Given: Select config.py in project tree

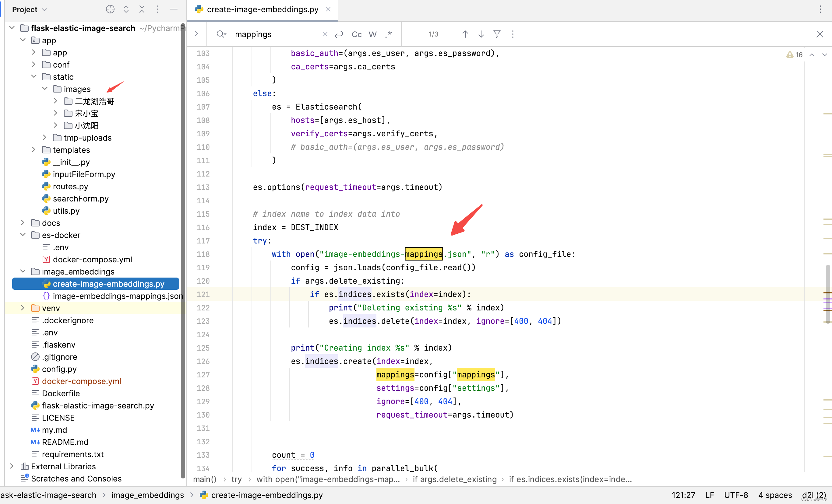Looking at the screenshot, I should [59, 369].
